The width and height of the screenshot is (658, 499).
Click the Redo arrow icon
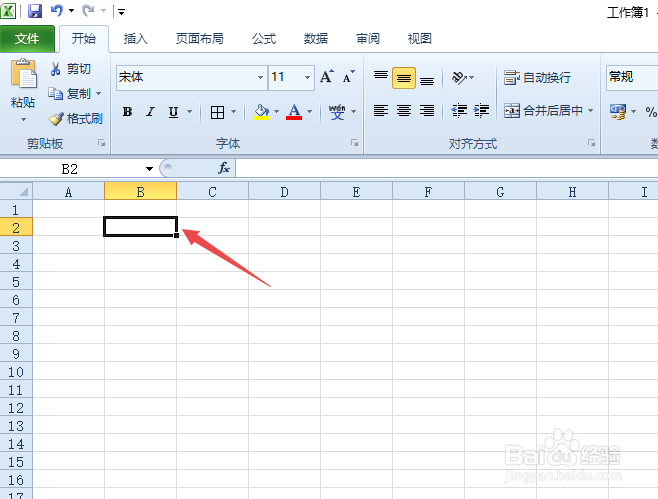(88, 10)
